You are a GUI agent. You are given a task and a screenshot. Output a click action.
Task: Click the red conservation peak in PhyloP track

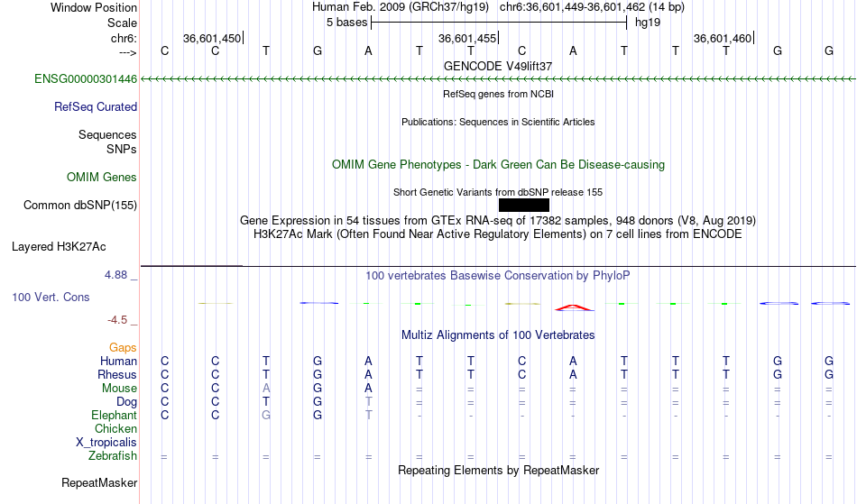point(574,308)
